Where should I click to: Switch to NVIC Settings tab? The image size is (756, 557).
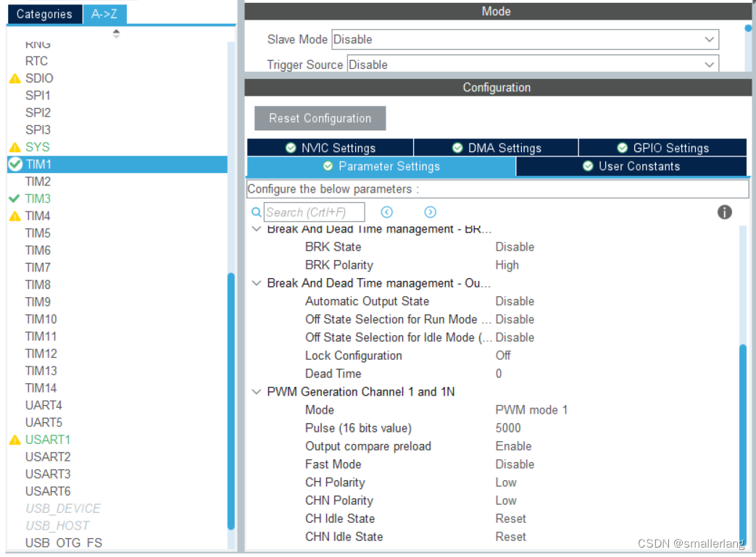(331, 148)
